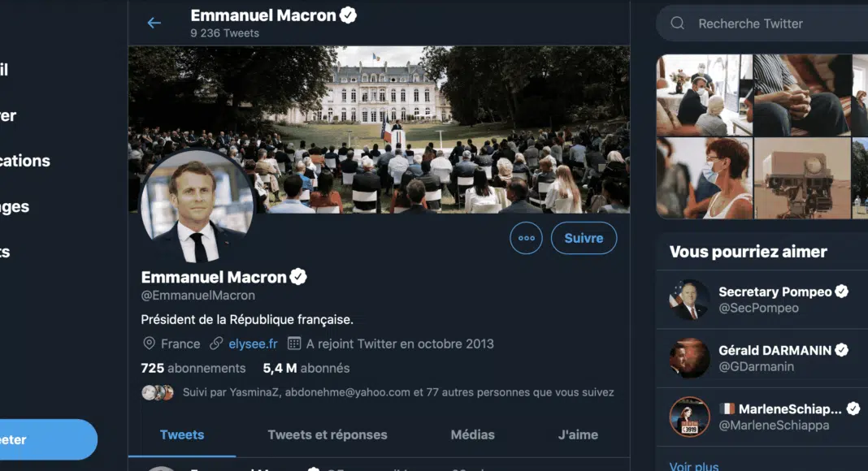Click the search magnifier icon
The image size is (868, 471).
(677, 24)
